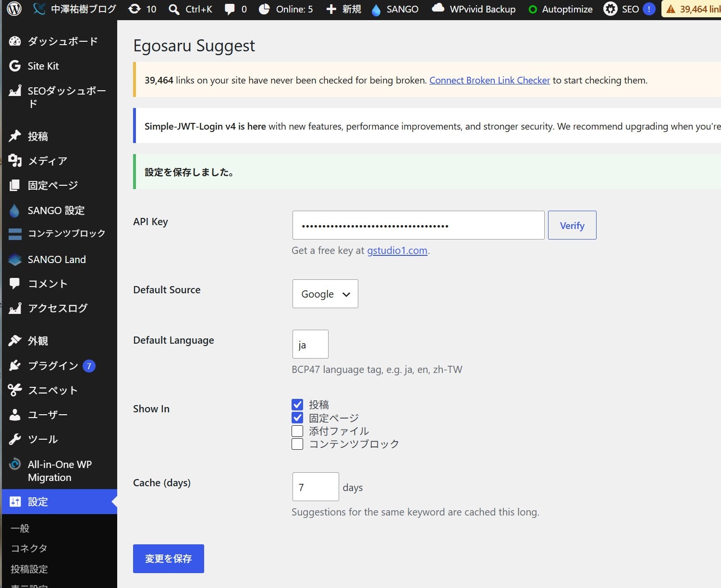721x588 pixels.
Task: Follow the Connect Broken Link Checker link
Action: [x=489, y=80]
